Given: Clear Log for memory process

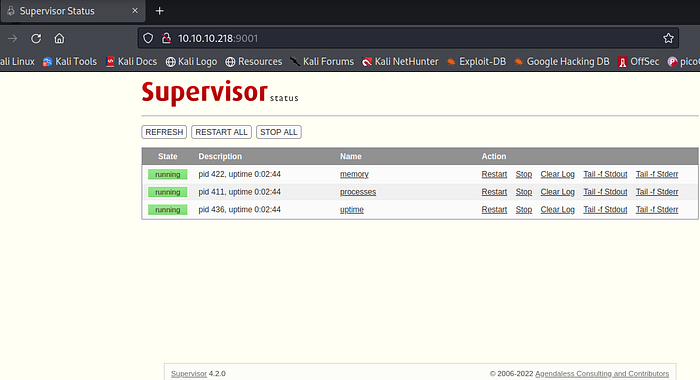Looking at the screenshot, I should click(x=558, y=174).
